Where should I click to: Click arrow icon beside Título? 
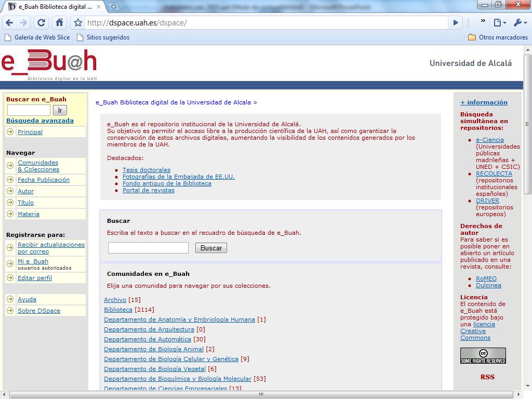pyautogui.click(x=10, y=203)
